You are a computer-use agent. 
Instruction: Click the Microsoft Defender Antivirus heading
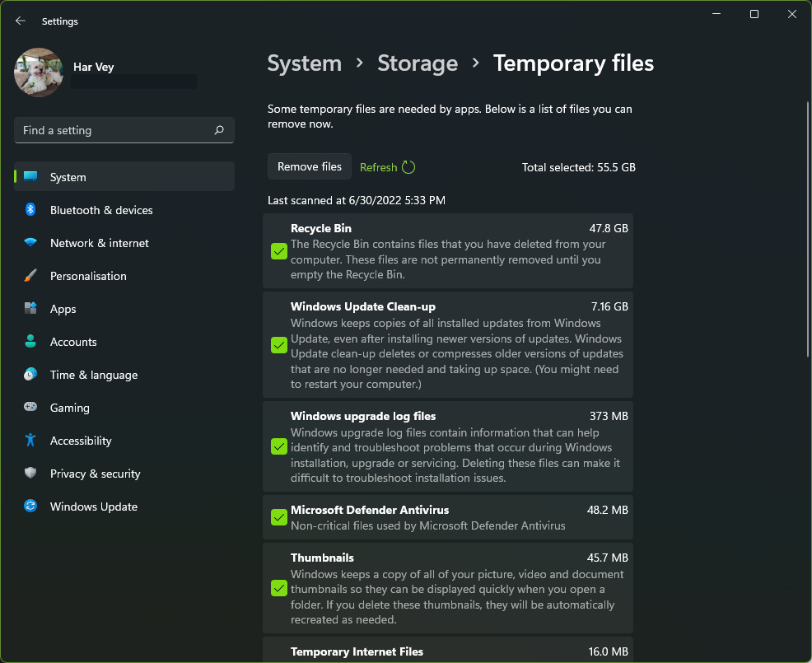(x=370, y=510)
